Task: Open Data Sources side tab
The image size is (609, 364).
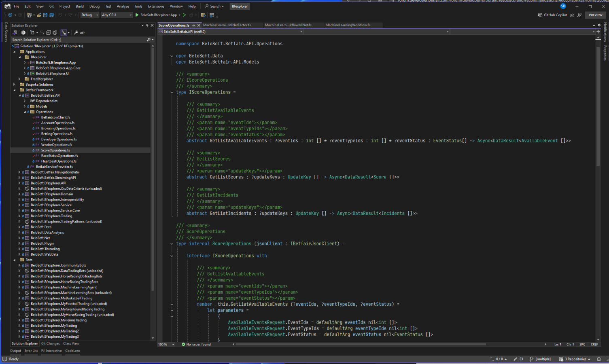Action: 6,32
